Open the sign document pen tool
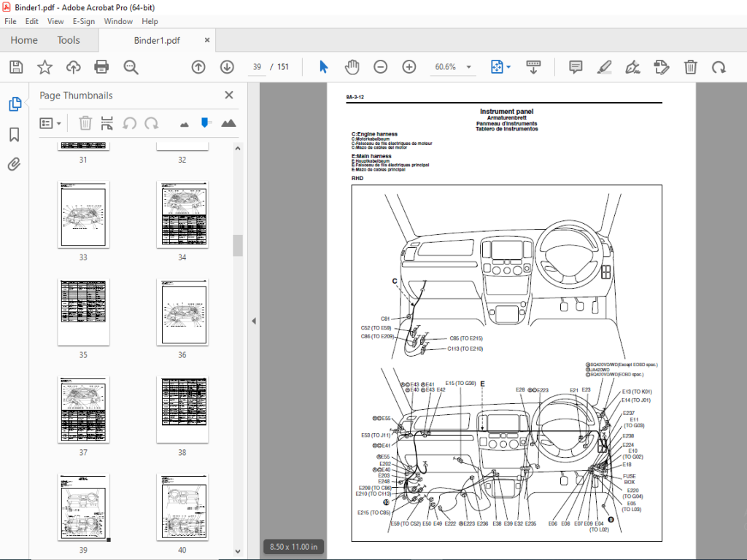 click(x=632, y=67)
